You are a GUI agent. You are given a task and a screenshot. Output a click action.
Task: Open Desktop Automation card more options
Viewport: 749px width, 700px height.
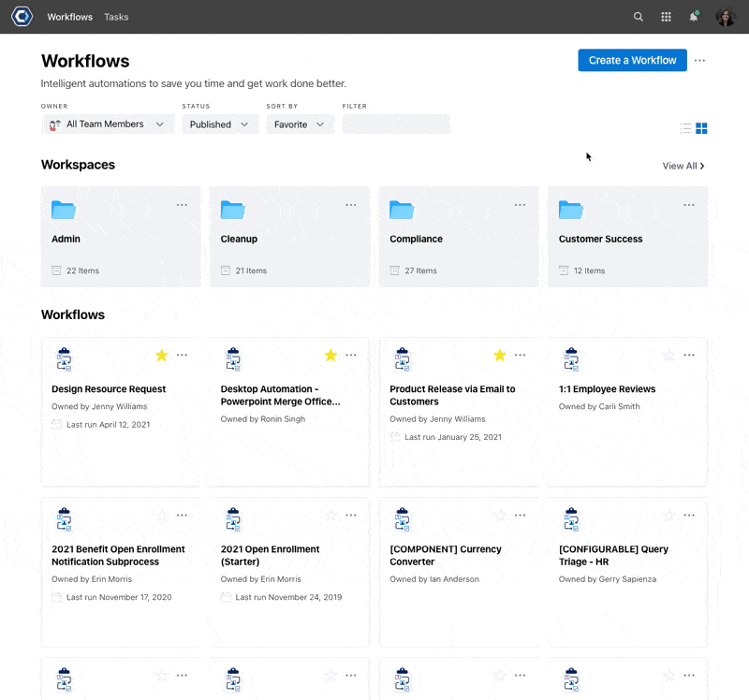point(351,355)
